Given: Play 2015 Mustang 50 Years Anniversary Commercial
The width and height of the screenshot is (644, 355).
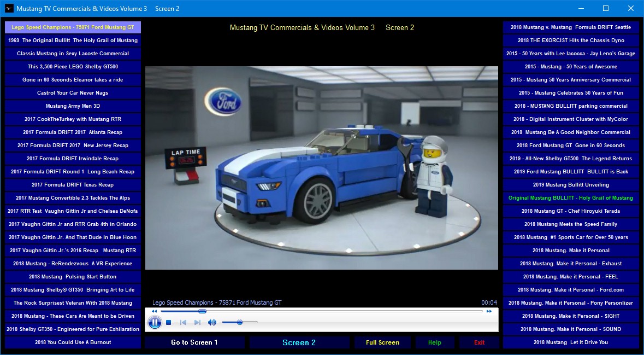Looking at the screenshot, I should 571,80.
